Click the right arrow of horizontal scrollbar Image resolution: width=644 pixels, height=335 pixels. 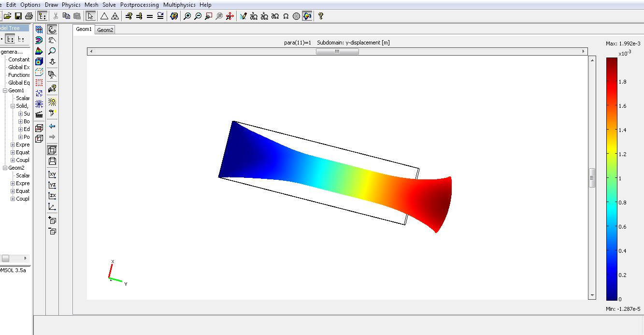click(584, 51)
